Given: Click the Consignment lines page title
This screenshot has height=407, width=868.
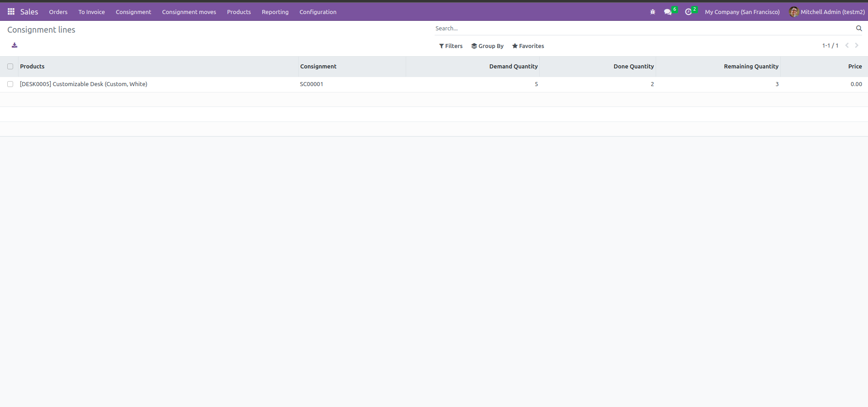Looking at the screenshot, I should tap(41, 30).
